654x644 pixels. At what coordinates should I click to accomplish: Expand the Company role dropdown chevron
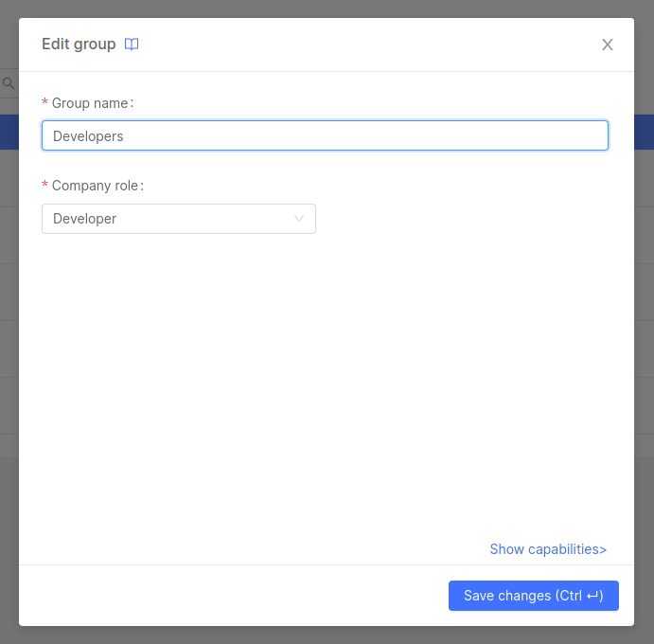pyautogui.click(x=299, y=219)
